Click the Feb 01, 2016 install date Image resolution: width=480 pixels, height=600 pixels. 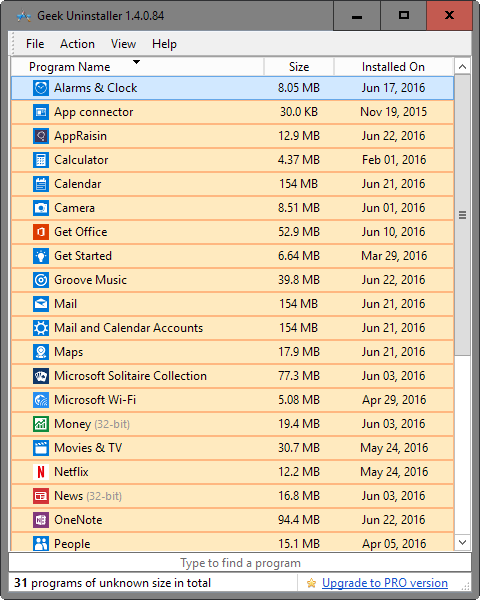point(394,160)
